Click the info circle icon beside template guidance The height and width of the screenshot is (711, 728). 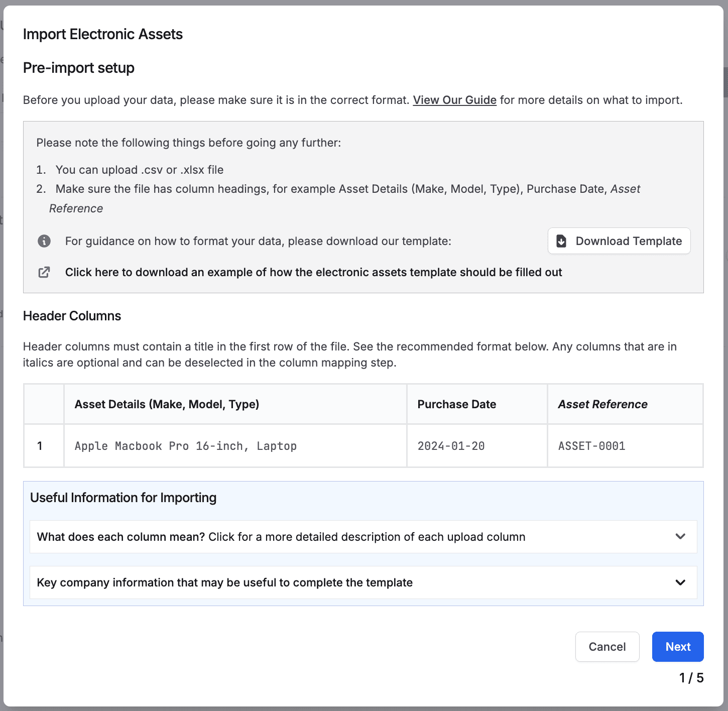point(44,241)
